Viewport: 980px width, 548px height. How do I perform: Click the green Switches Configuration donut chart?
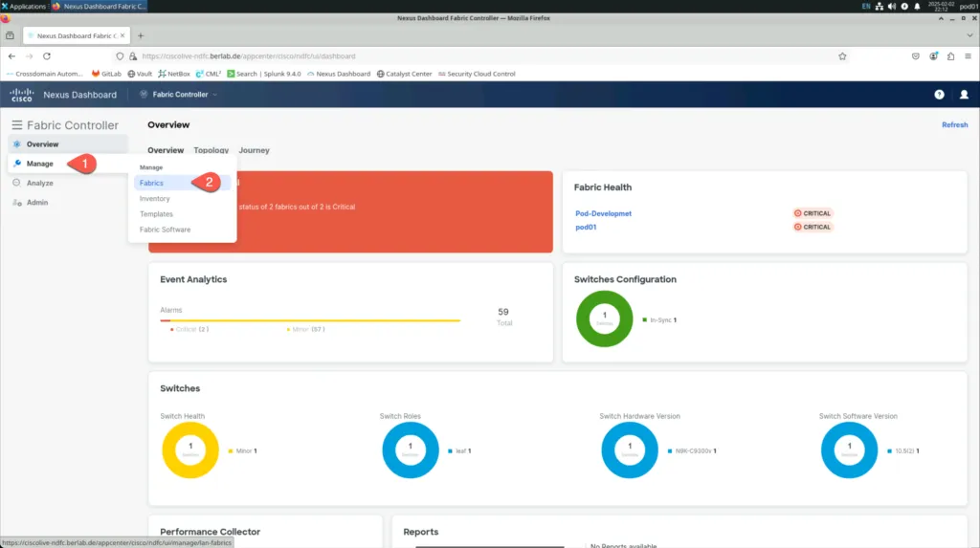tap(604, 319)
